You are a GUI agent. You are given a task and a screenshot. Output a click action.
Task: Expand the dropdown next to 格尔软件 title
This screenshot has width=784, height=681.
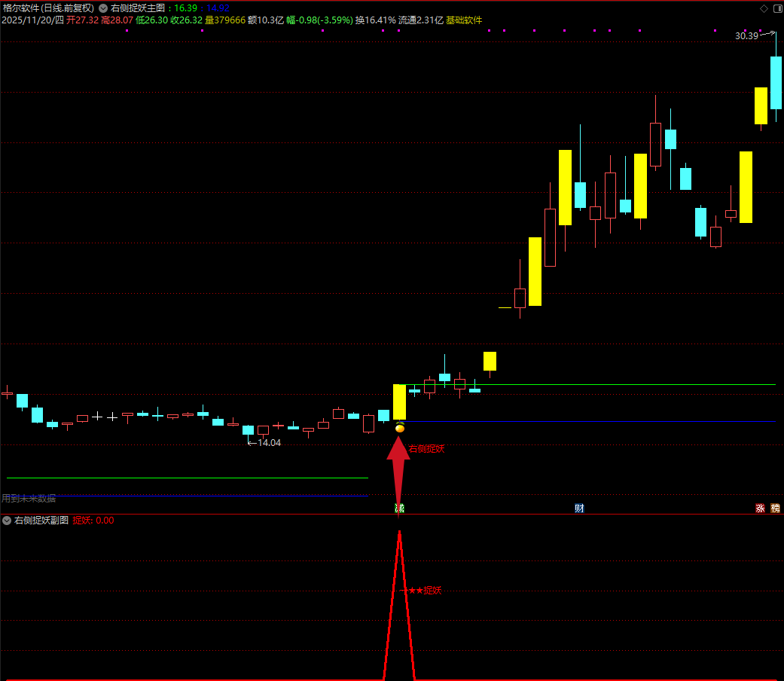click(x=102, y=8)
